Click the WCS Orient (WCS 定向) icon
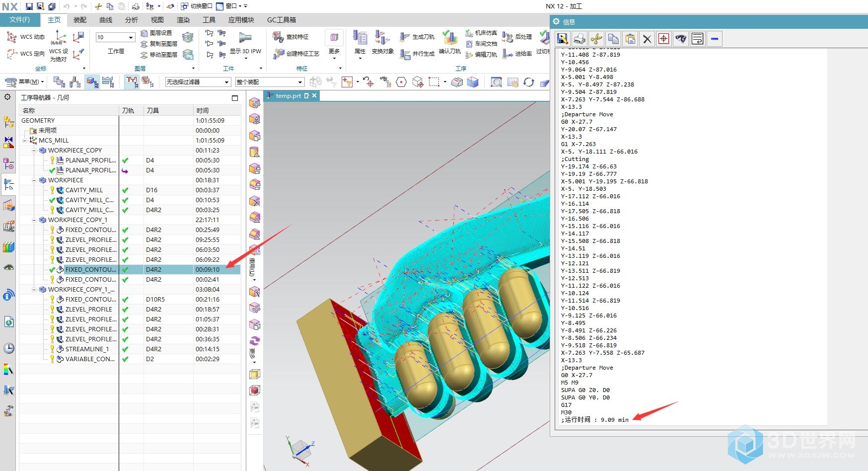Viewport: 868px width, 471px height. click(x=11, y=53)
